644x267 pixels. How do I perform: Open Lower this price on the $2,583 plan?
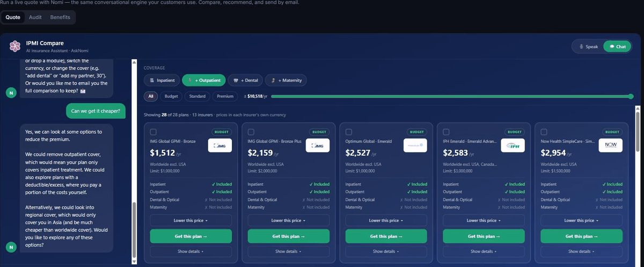[484, 220]
